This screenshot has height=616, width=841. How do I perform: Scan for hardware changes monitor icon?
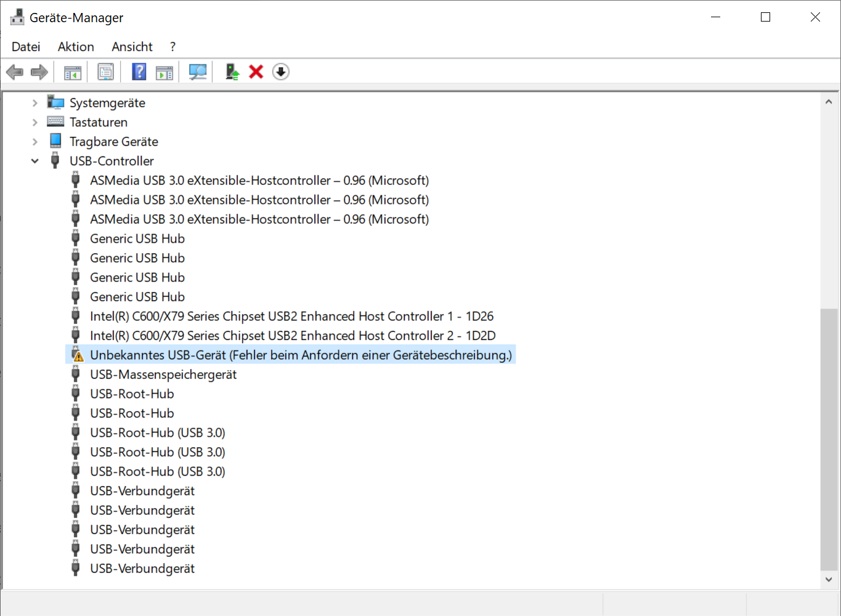[x=198, y=72]
